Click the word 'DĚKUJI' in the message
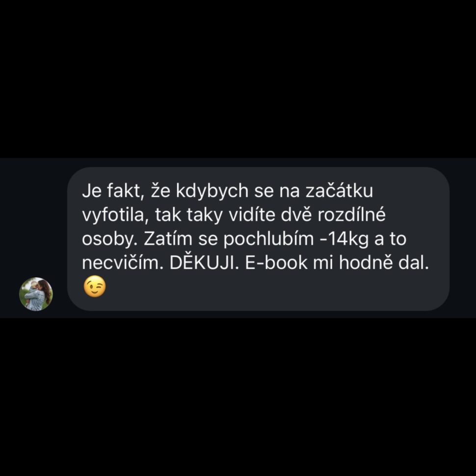The image size is (476, 476). [202, 263]
